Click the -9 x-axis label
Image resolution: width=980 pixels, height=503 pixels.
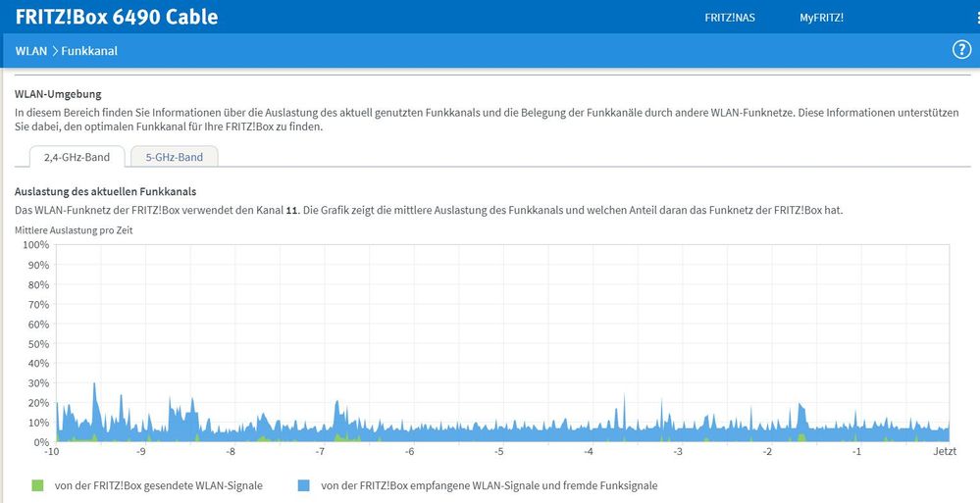(141, 452)
